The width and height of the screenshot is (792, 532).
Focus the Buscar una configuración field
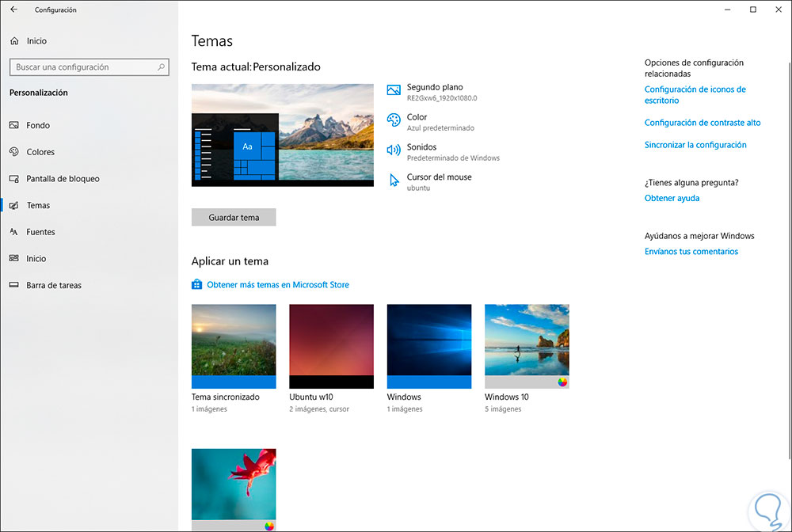point(89,67)
